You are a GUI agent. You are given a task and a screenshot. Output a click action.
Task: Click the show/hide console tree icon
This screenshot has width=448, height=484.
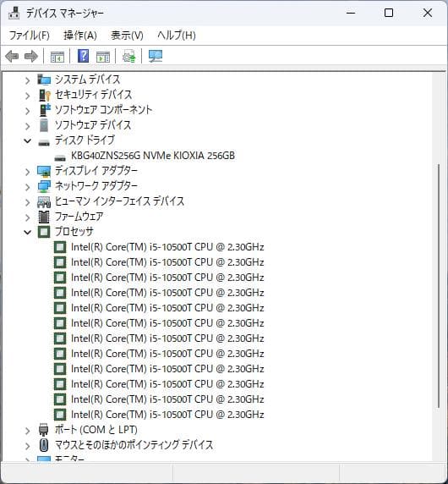pos(57,57)
